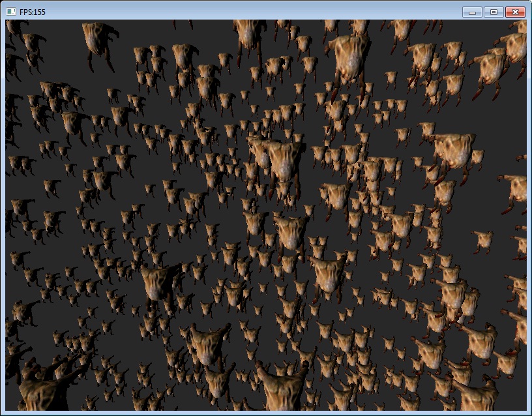The width and height of the screenshot is (532, 416).
Task: Click the FPS:155 title text
Action: coord(33,12)
